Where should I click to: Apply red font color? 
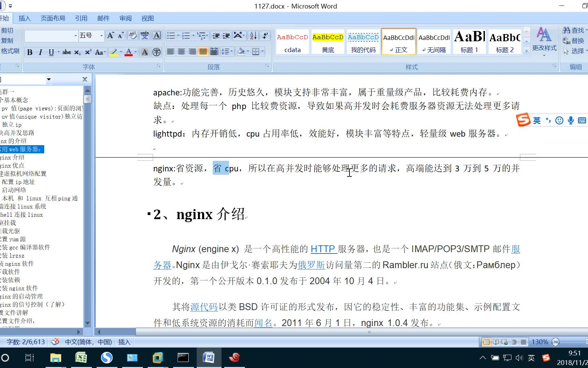pos(129,52)
